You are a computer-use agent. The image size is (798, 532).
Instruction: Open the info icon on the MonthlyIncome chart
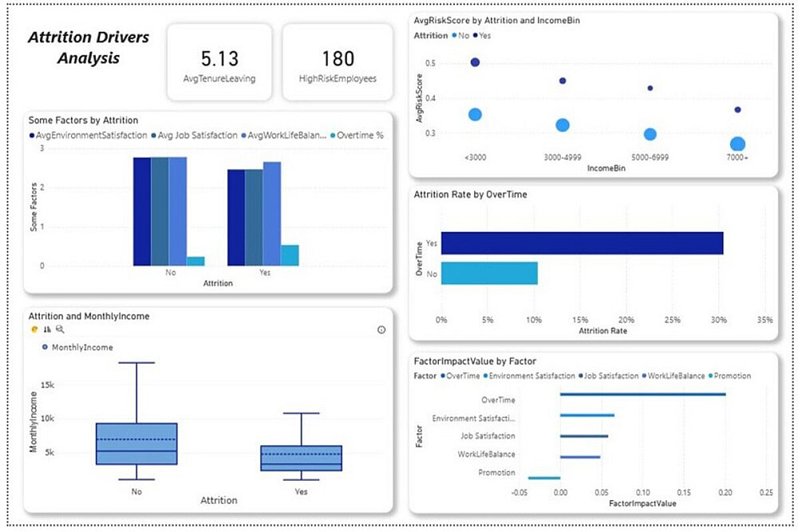click(x=381, y=330)
